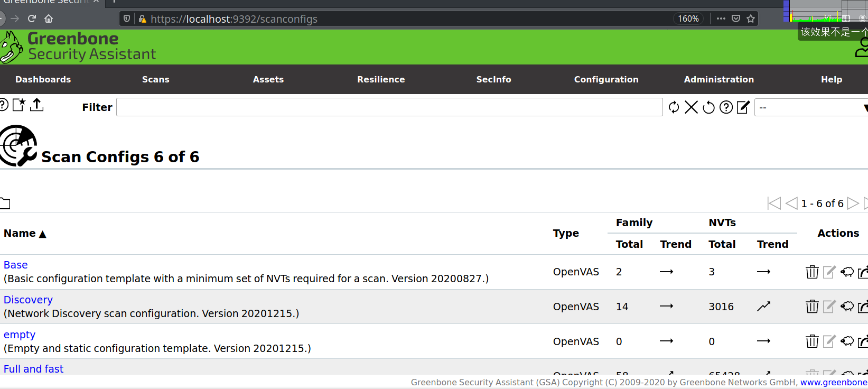The image size is (868, 389).
Task: Open the Discovery scan config link
Action: click(28, 300)
